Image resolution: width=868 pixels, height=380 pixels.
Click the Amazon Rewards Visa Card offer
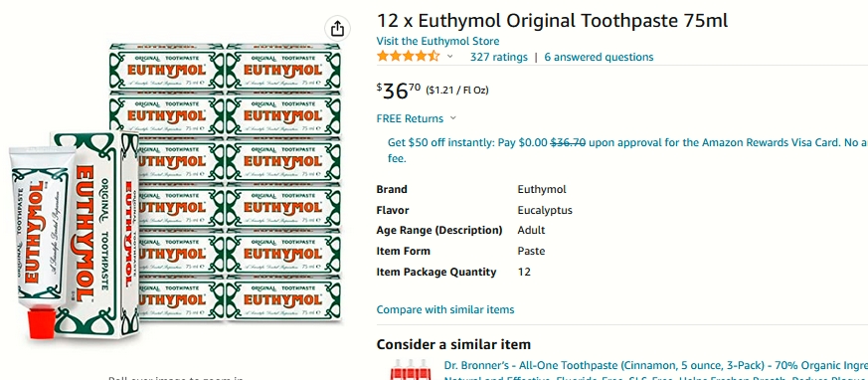(627, 150)
